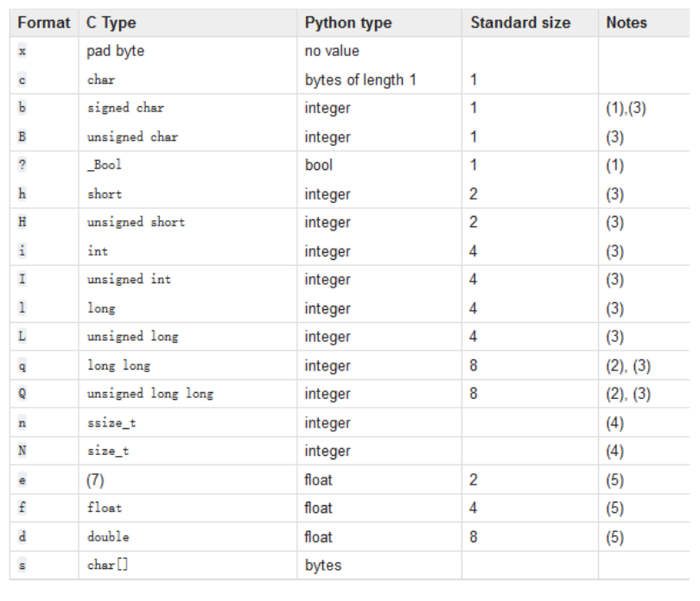Click the 'bytes of length 1' cell
The image size is (700, 601).
(x=360, y=79)
